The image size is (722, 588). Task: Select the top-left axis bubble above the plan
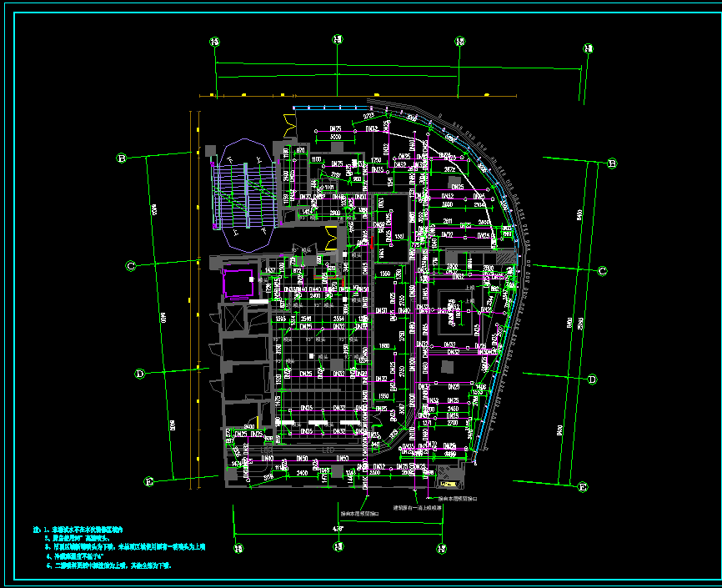point(214,42)
